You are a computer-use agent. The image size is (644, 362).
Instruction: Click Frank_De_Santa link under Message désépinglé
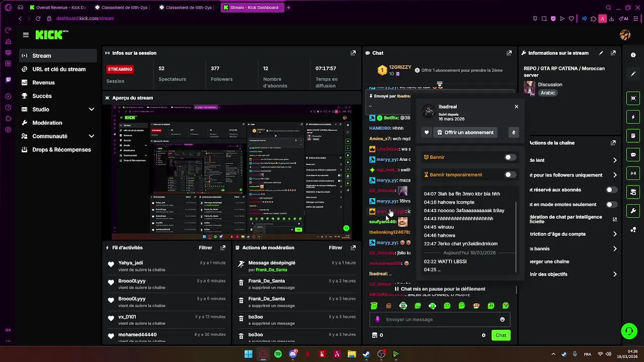(x=271, y=270)
